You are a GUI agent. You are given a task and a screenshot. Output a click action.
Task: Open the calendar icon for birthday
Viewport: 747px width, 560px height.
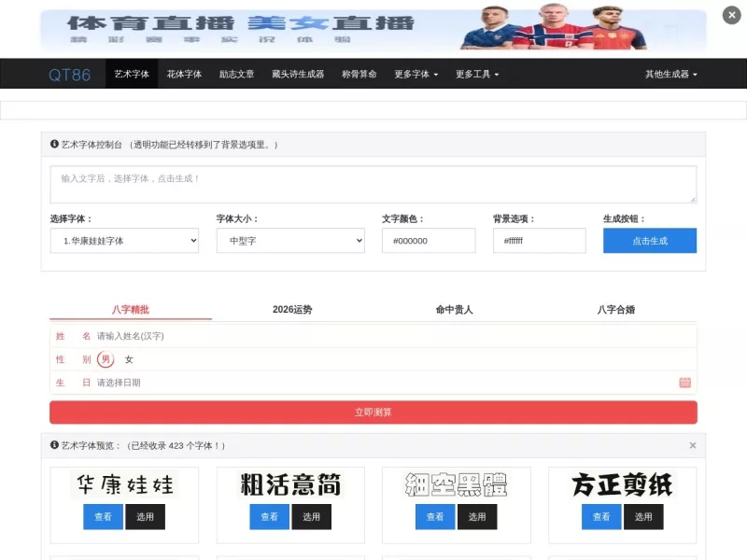685,383
